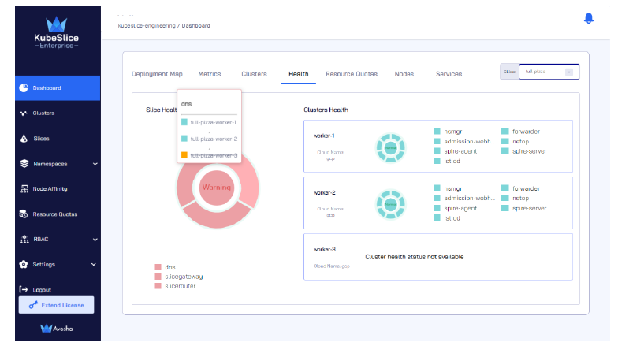Click worker-2 'forwarder' label
Screen dimensions: 644x353
[526, 188]
